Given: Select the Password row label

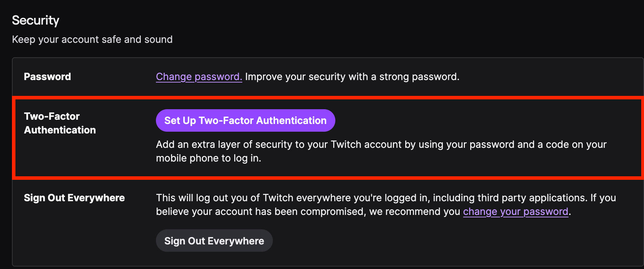Looking at the screenshot, I should coord(47,77).
